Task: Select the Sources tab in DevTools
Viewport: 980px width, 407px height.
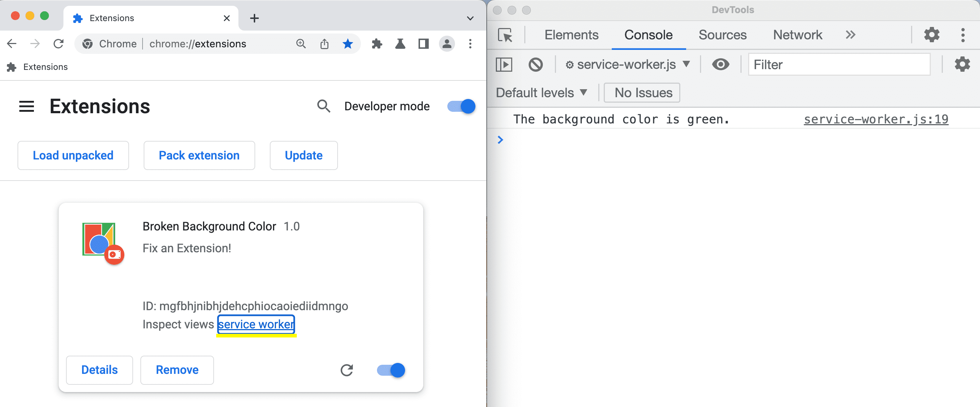Action: point(723,35)
